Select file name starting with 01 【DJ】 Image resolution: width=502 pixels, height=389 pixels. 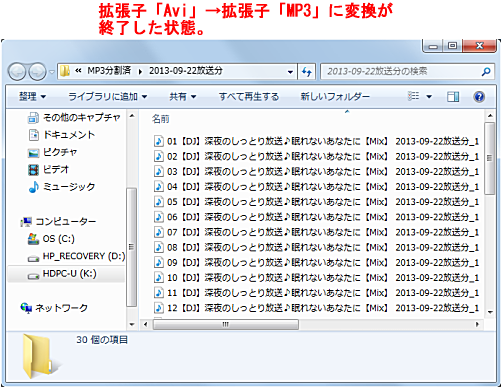point(323,141)
